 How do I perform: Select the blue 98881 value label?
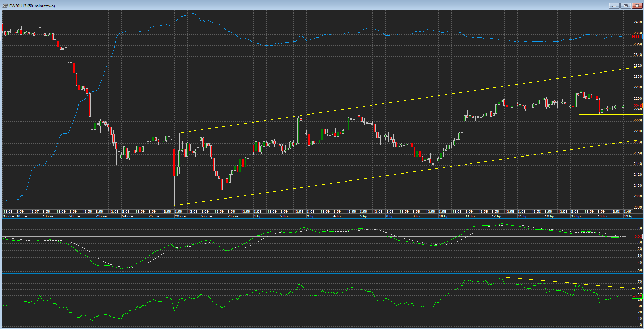tap(636, 37)
